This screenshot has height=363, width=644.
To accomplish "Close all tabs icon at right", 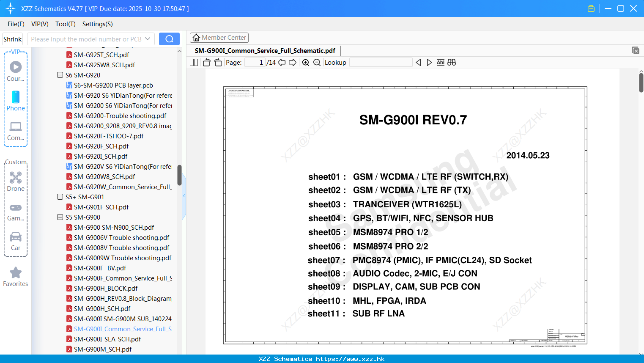I will coord(635,50).
